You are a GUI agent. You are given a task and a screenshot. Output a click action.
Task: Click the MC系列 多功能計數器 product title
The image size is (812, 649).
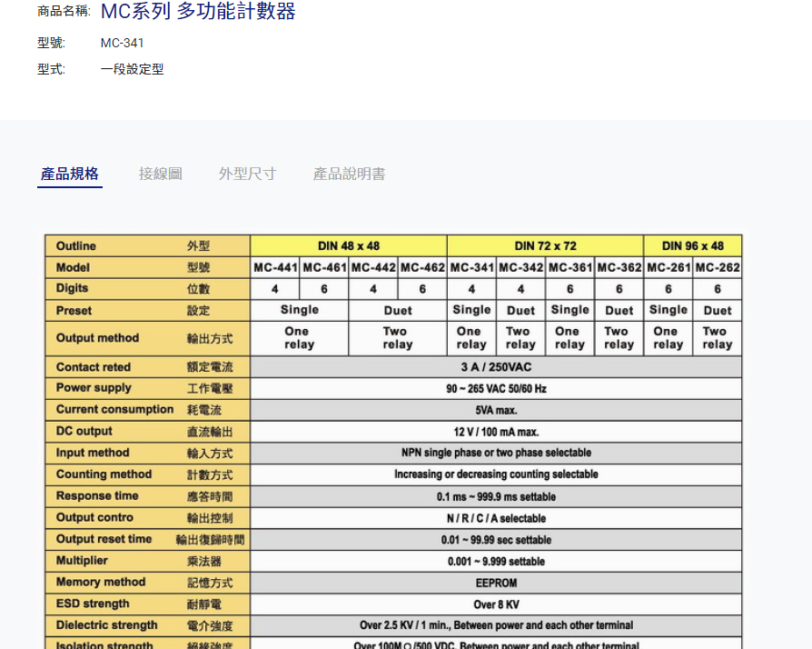pyautogui.click(x=198, y=12)
